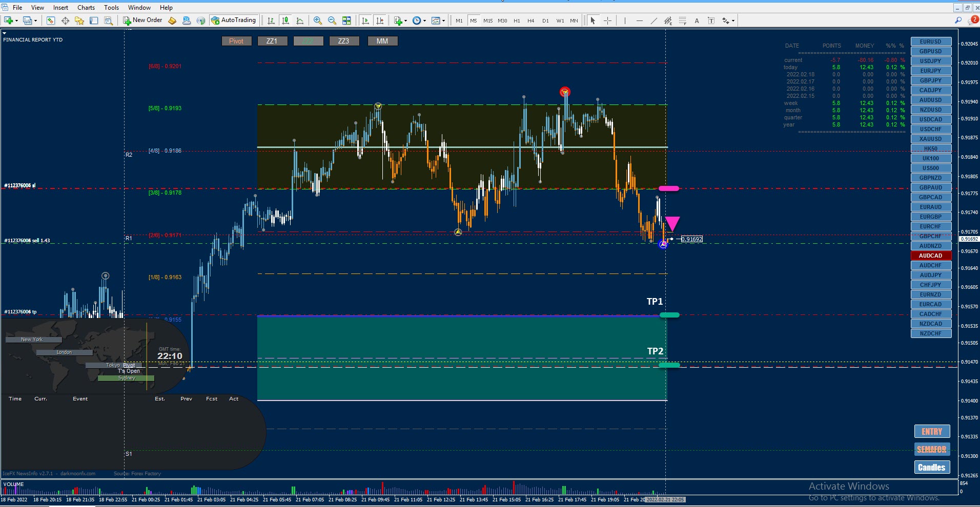The height and width of the screenshot is (507, 980).
Task: Click the MM chart button
Action: pos(382,41)
